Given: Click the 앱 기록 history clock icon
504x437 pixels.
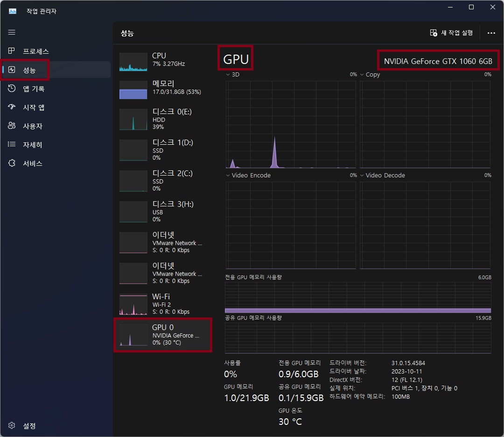Looking at the screenshot, I should coord(12,88).
